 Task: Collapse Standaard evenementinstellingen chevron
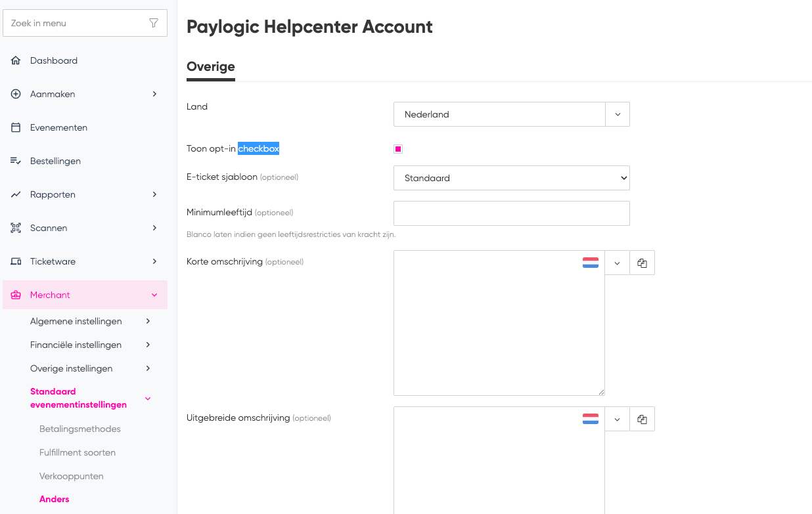[x=148, y=398]
